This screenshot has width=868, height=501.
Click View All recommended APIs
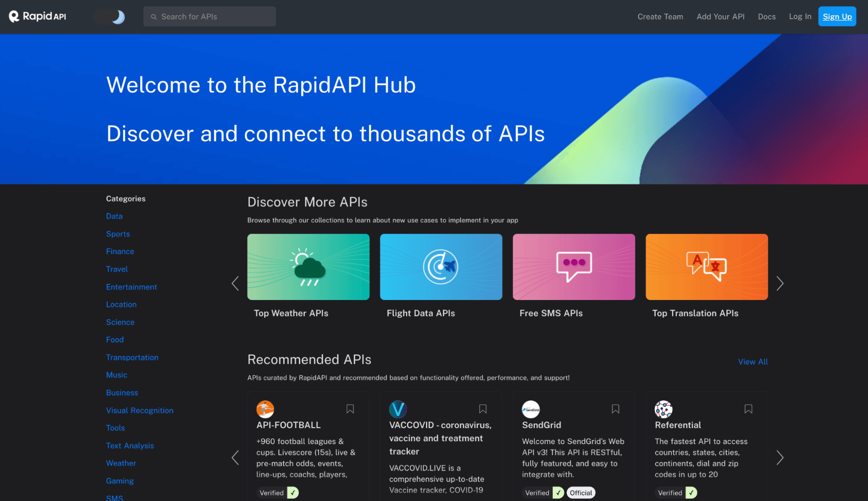tap(753, 362)
